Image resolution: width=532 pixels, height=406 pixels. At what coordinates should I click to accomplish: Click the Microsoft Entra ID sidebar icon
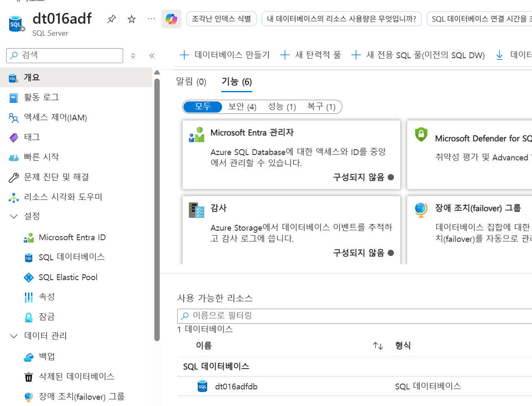pyautogui.click(x=29, y=238)
